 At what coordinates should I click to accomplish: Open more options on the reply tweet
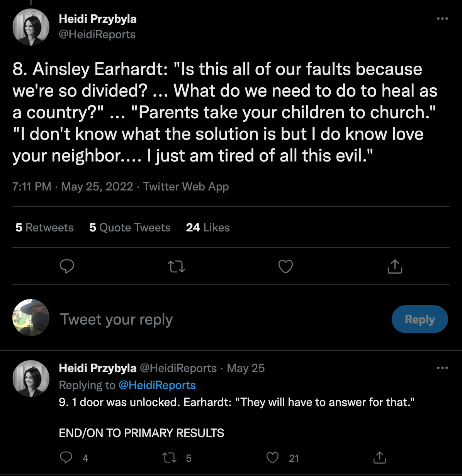442,368
